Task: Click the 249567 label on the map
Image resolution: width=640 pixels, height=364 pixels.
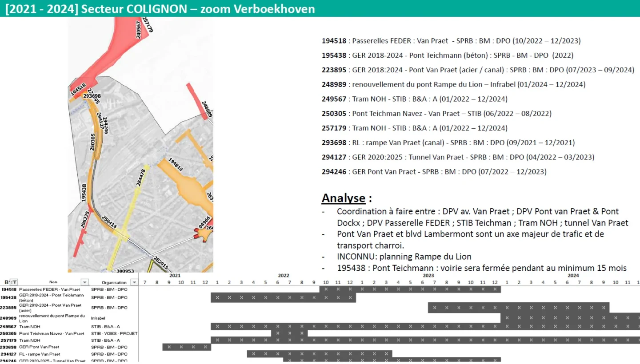Action: [139, 29]
